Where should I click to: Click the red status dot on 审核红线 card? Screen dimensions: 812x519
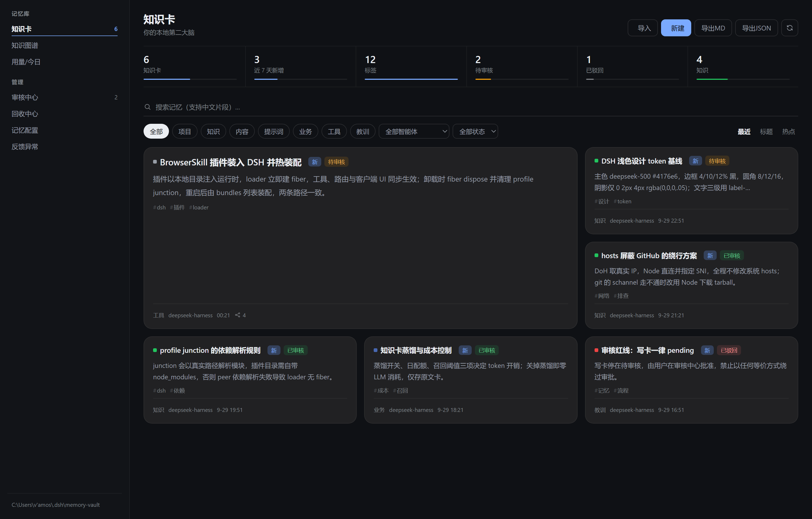[x=596, y=350]
